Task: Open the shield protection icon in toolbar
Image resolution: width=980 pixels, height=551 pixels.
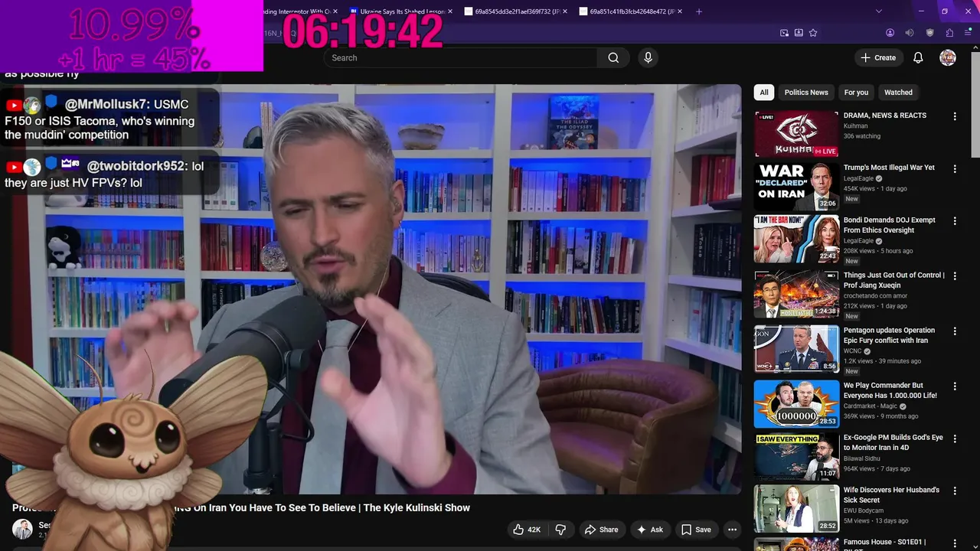Action: coord(930,33)
